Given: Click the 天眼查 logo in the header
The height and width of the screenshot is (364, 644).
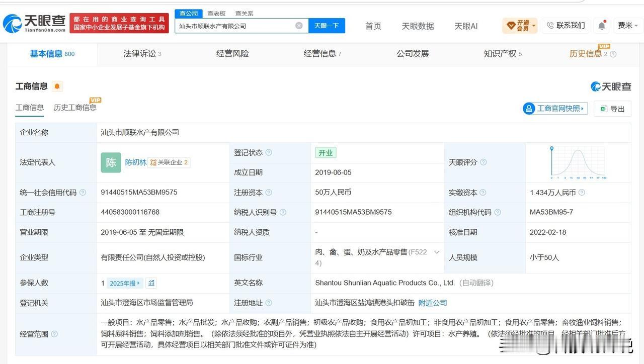Looking at the screenshot, I should point(34,23).
